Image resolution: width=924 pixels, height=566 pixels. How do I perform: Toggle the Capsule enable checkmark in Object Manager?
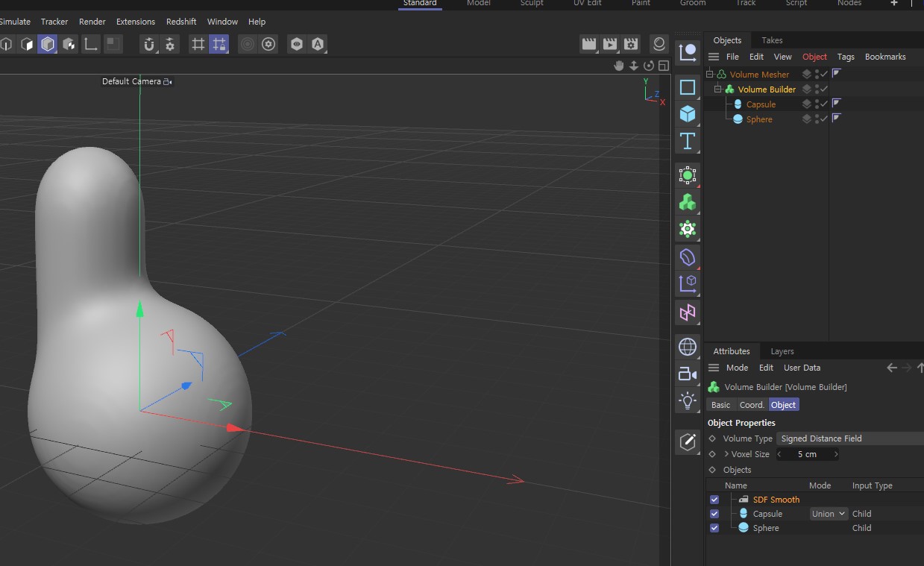coord(824,104)
